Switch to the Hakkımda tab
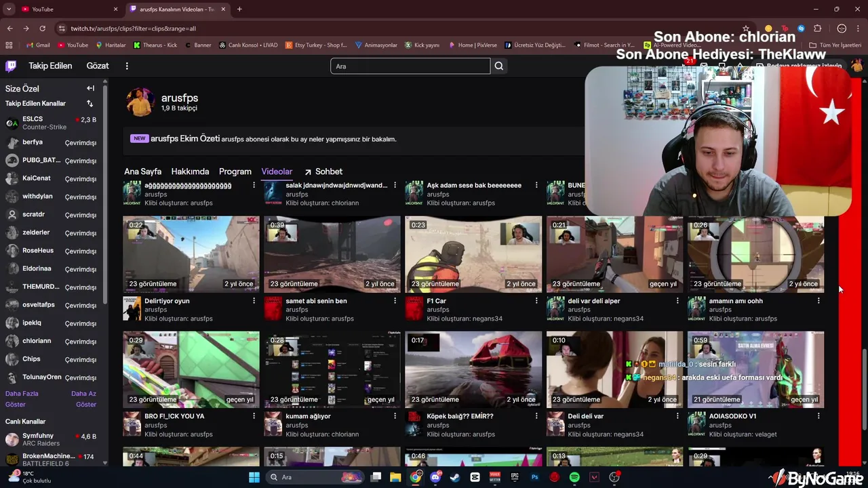 pos(190,171)
